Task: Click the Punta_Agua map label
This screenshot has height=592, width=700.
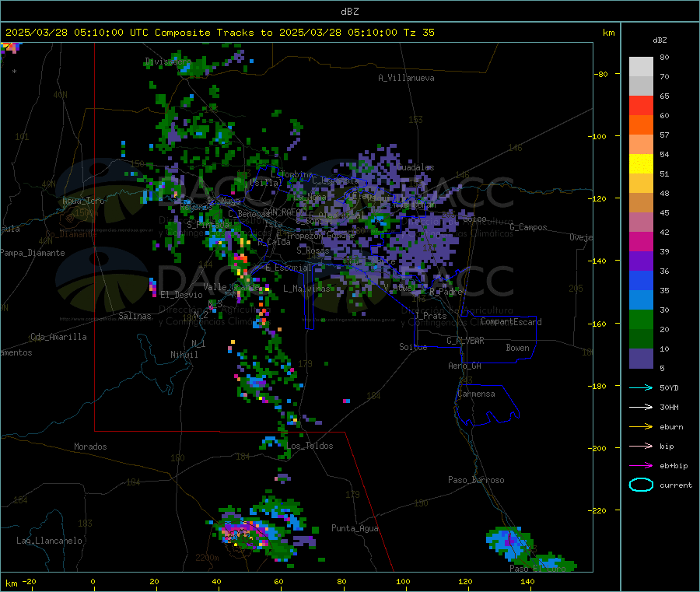Action: 355,528
